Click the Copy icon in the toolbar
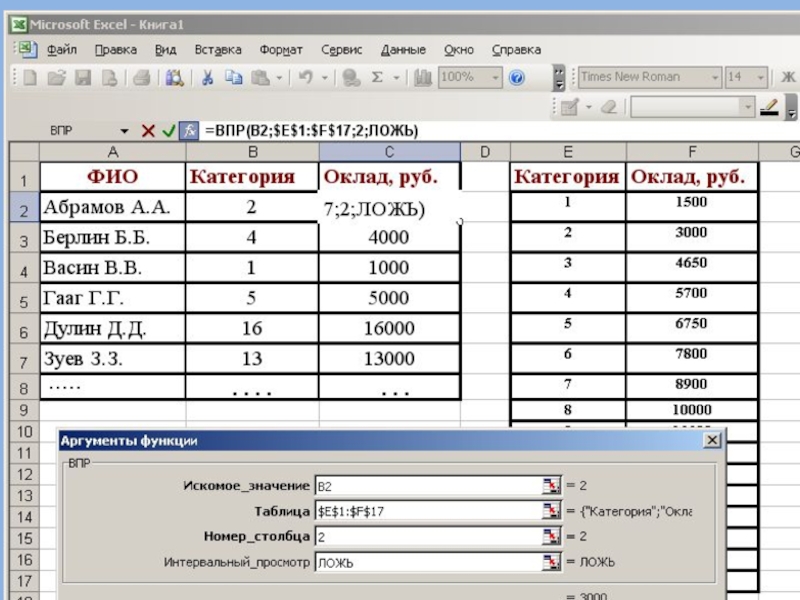The image size is (800, 600). [233, 77]
